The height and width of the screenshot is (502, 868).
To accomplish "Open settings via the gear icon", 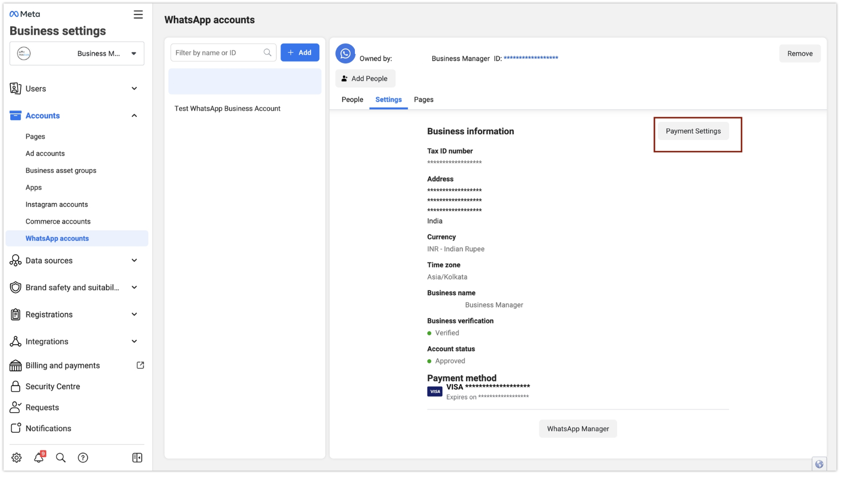I will coord(16,457).
